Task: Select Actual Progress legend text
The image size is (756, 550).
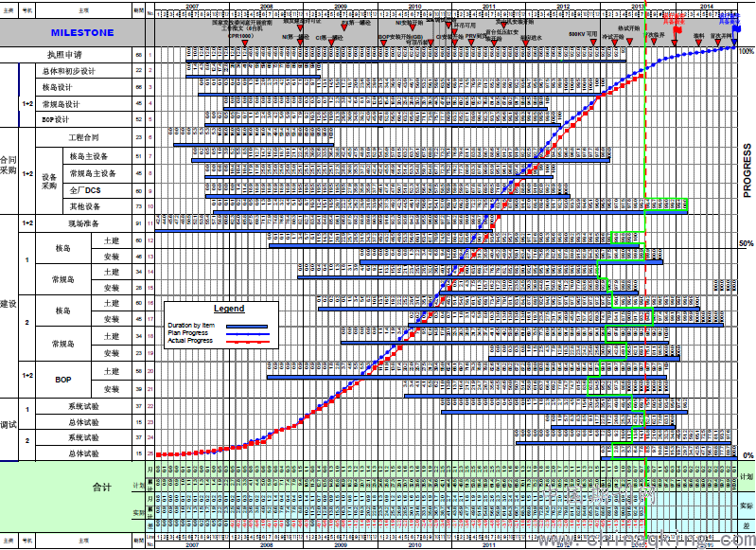Action: click(190, 341)
